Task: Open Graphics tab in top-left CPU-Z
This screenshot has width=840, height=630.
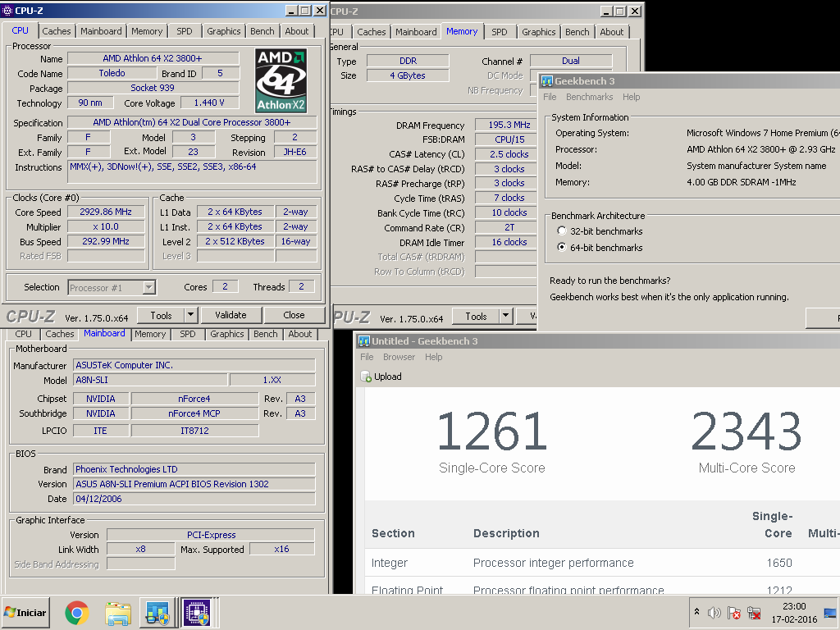Action: click(224, 31)
